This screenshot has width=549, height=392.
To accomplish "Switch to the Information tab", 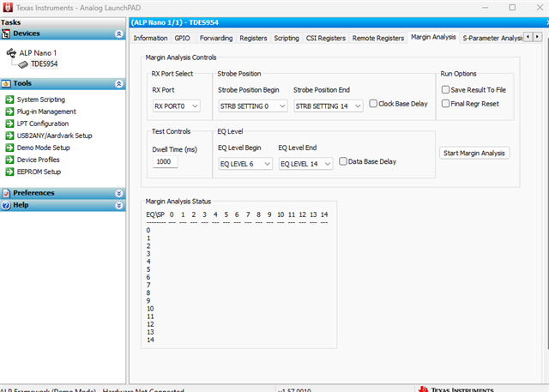I will tap(150, 38).
